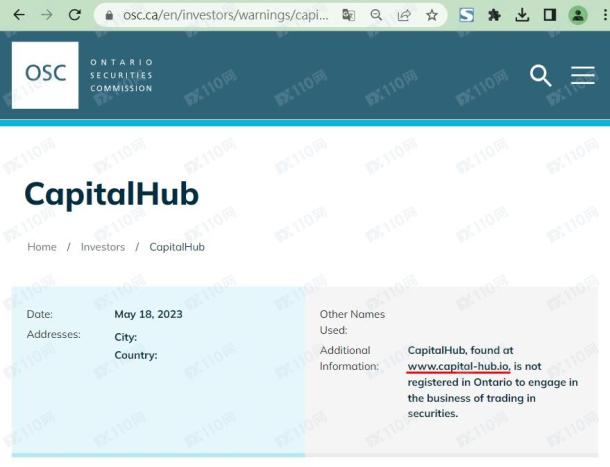Reload the page with refresh icon
The width and height of the screenshot is (610, 467).
pyautogui.click(x=75, y=15)
